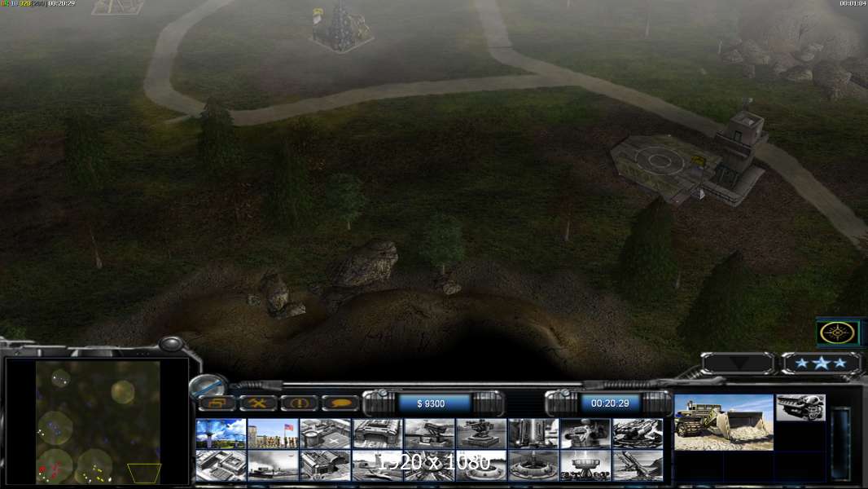The width and height of the screenshot is (868, 489).
Task: Click the bulldozer unit portrait
Action: point(724,422)
